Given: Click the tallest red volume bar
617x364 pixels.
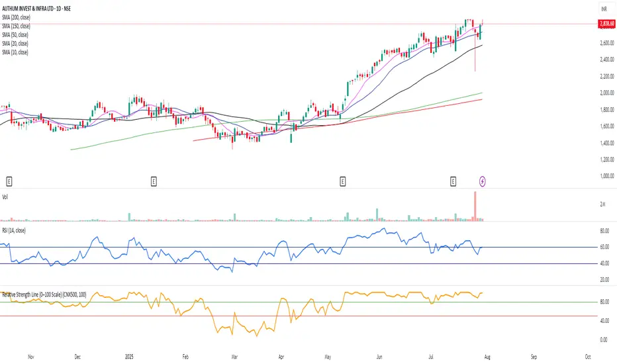Looking at the screenshot, I should 475,206.
